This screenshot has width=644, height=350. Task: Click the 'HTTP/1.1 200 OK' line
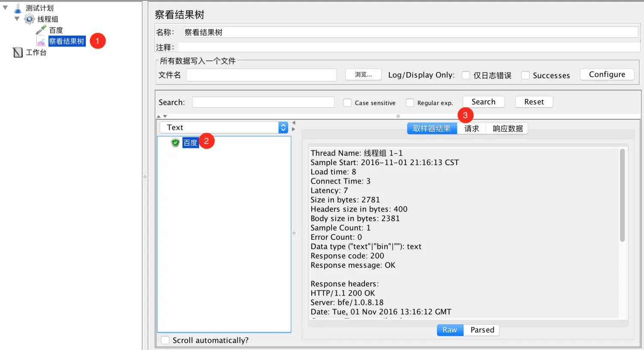point(343,293)
